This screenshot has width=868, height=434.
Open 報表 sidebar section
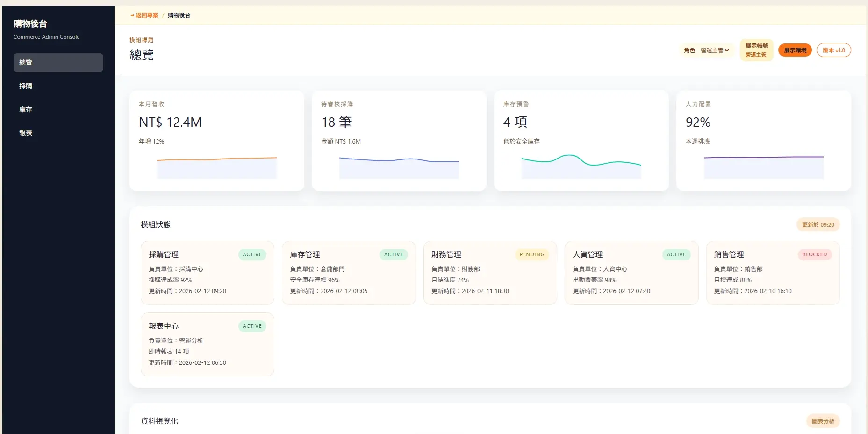[x=58, y=133]
